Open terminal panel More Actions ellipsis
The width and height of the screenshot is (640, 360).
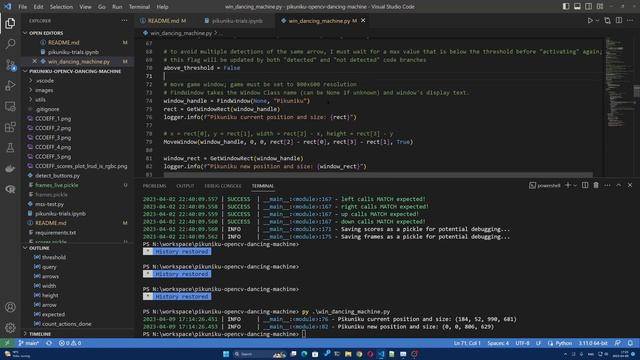(607, 185)
